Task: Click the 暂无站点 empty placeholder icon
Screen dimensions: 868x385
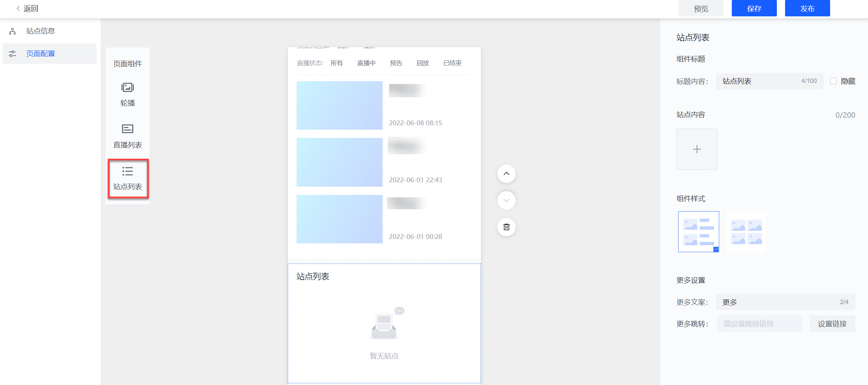Action: (x=386, y=323)
